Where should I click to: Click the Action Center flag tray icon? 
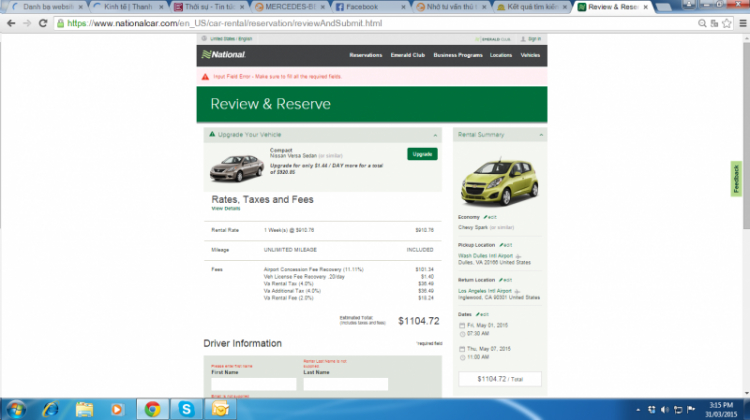691,409
